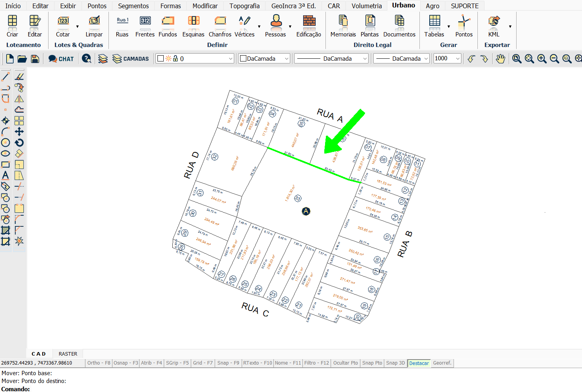Screen dimensions: 582x392
Task: Switch to the Topografia ribbon tab
Action: (244, 6)
